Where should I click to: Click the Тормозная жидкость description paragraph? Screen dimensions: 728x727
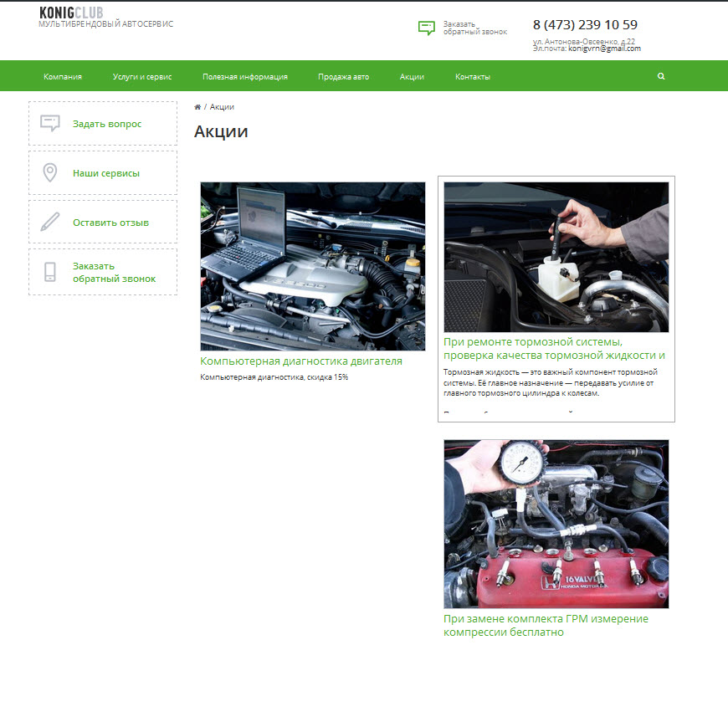point(550,382)
